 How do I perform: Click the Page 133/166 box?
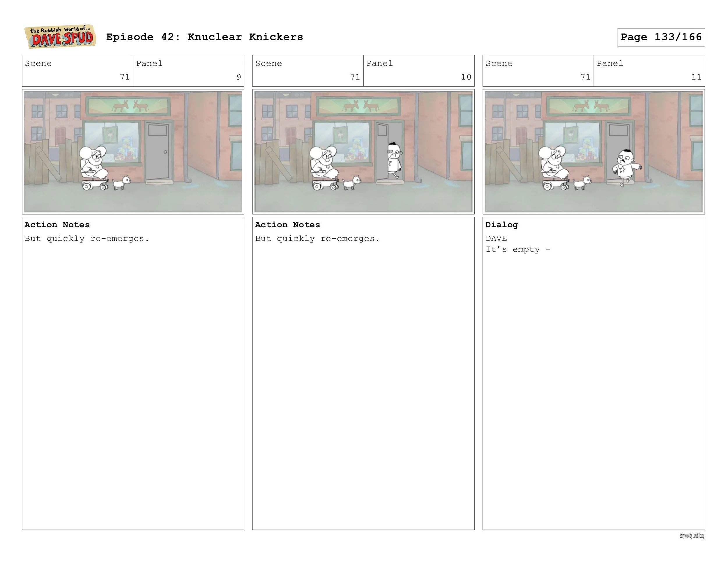pyautogui.click(x=661, y=37)
